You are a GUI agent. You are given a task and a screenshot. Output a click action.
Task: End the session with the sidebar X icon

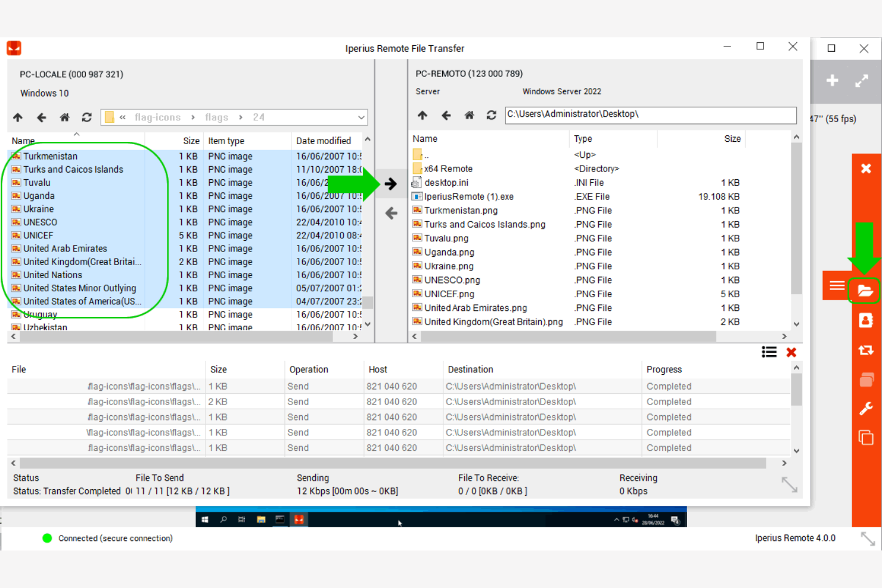pos(865,169)
